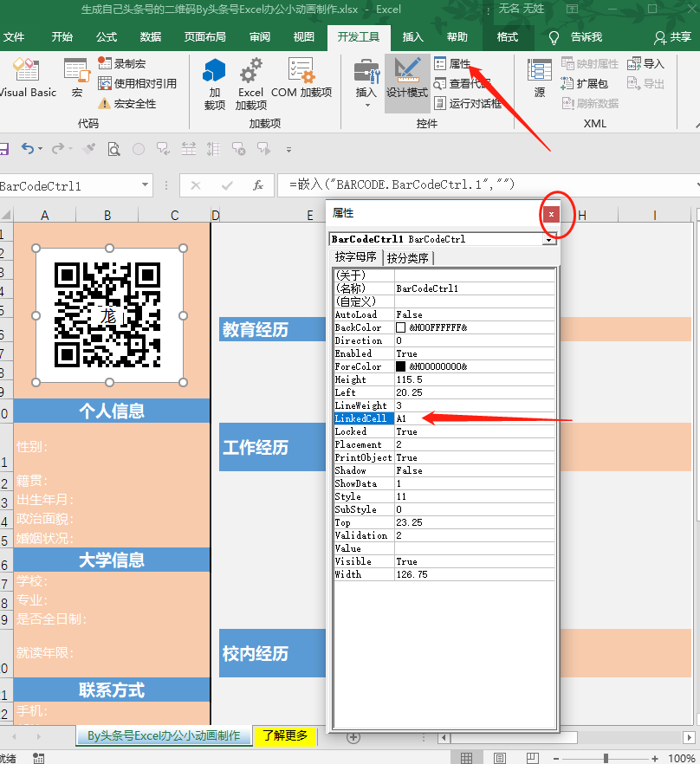Screen dimensions: 700x764
Task: Click the zoom in plus button
Action: 655,758
